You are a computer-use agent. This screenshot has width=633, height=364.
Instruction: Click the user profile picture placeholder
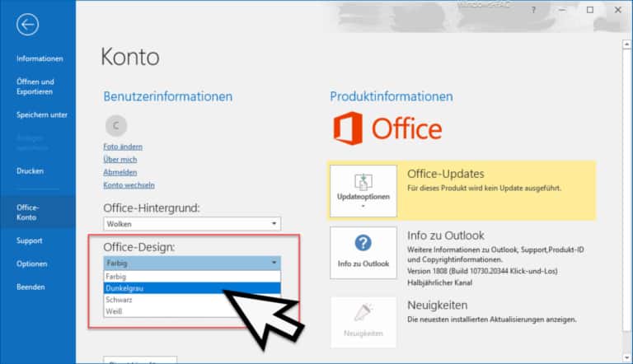coord(116,125)
